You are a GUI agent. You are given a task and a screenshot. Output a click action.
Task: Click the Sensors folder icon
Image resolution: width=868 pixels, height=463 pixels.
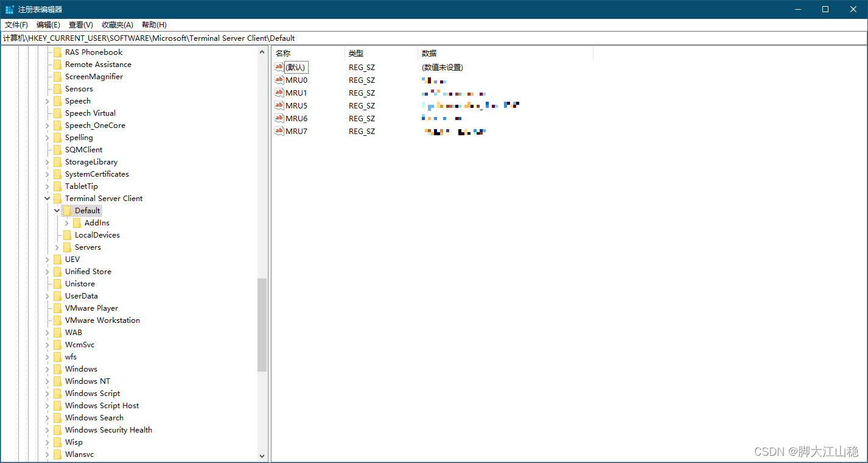[x=57, y=89]
